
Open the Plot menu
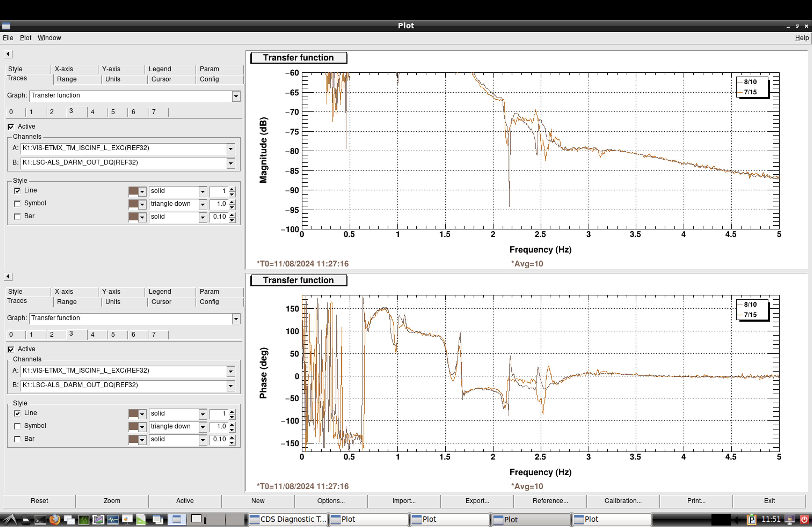point(26,38)
